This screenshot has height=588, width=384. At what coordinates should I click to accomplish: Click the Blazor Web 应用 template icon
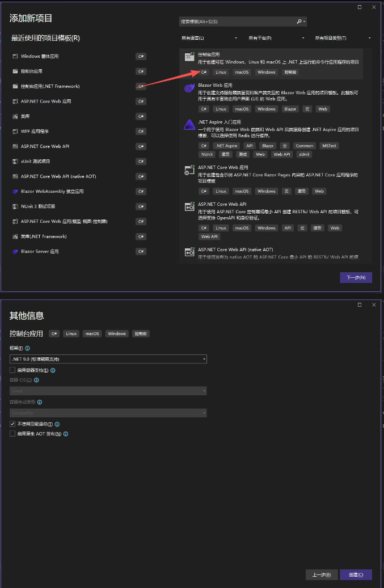[x=189, y=88]
